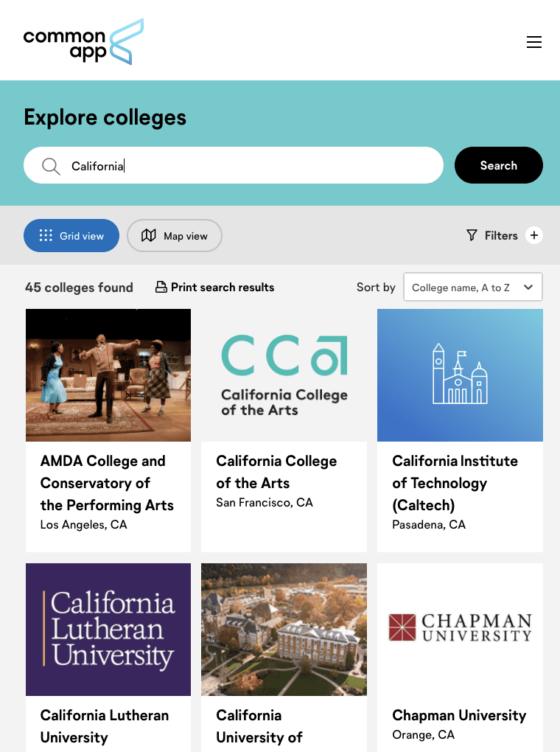Open the Filters funnel icon
Image resolution: width=560 pixels, height=752 pixels.
(x=471, y=235)
